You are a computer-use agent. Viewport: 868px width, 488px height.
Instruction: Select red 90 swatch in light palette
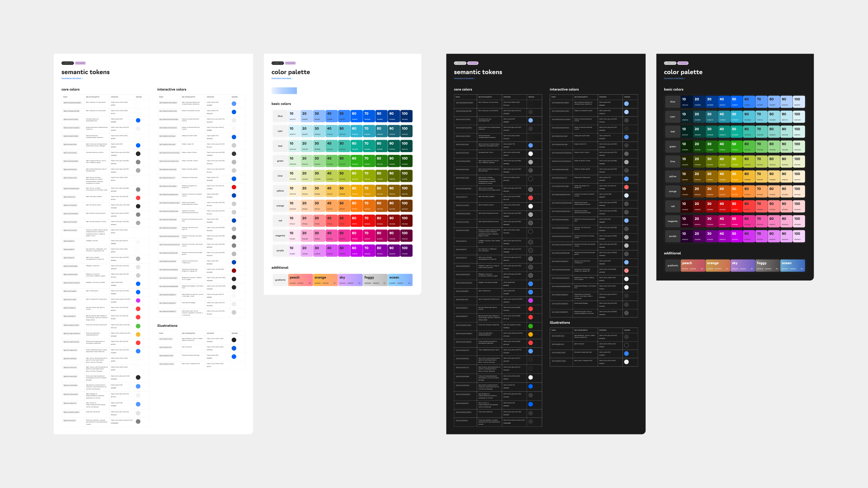(x=394, y=221)
